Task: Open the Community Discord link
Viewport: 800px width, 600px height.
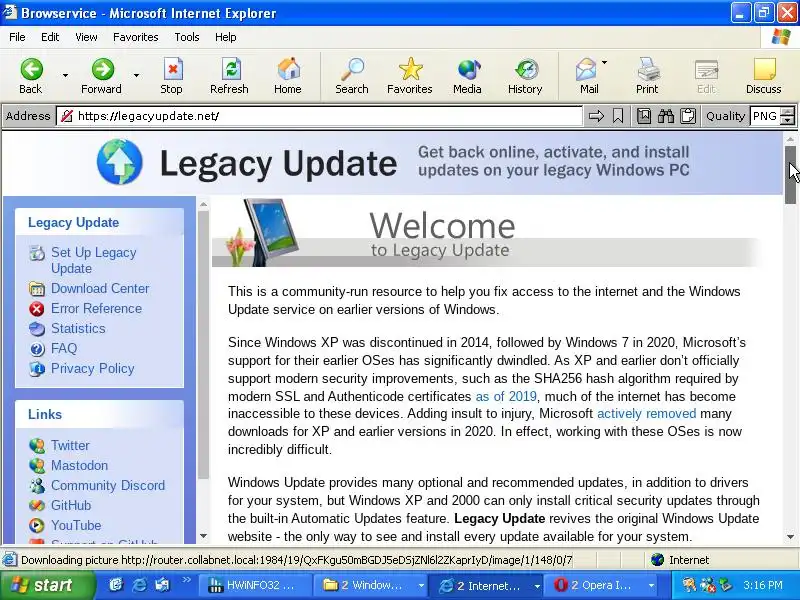Action: [x=108, y=485]
